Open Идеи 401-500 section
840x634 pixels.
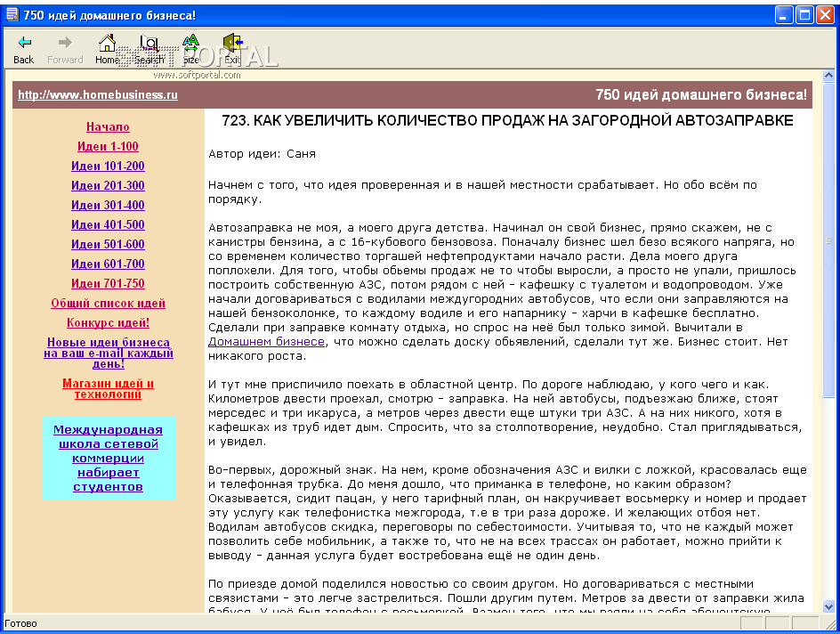(108, 224)
